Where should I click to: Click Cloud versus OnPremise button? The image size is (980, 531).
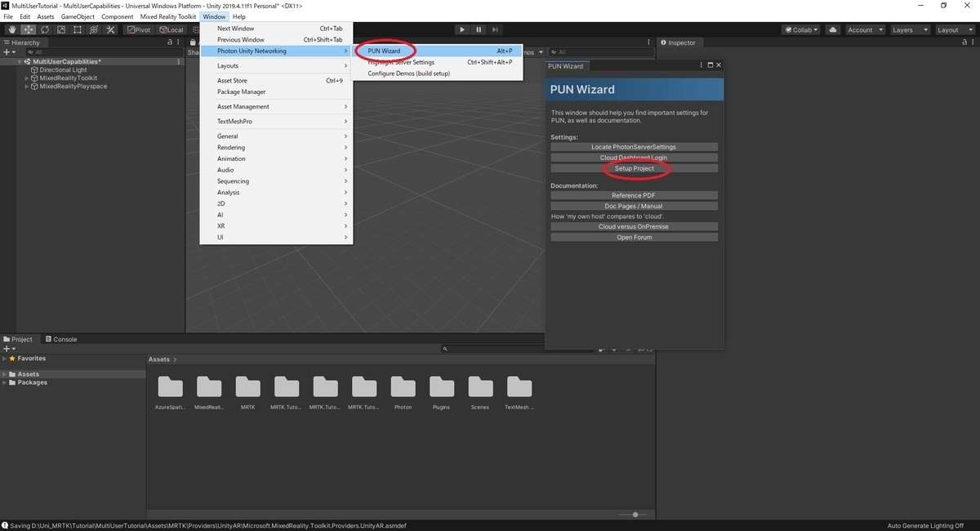point(634,226)
